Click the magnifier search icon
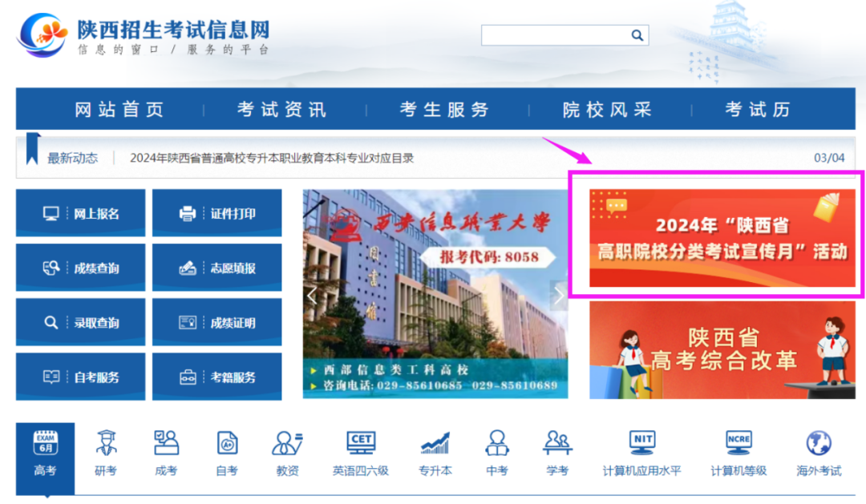This screenshot has height=504, width=866. (x=637, y=35)
